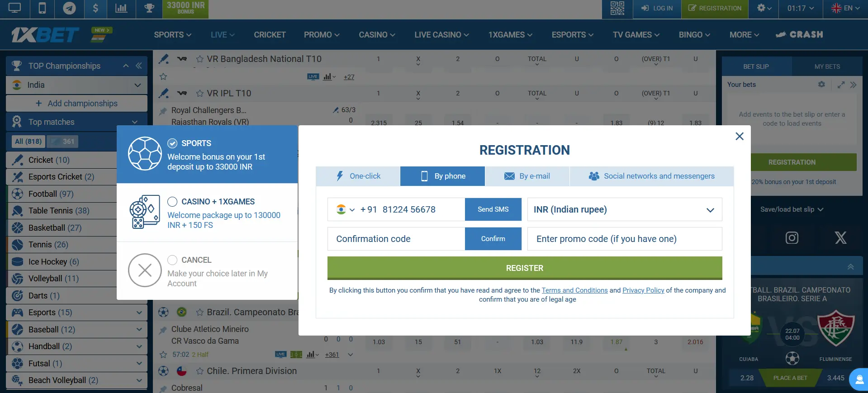Focus the Confirmation code field
Image resolution: width=868 pixels, height=393 pixels.
click(x=396, y=239)
